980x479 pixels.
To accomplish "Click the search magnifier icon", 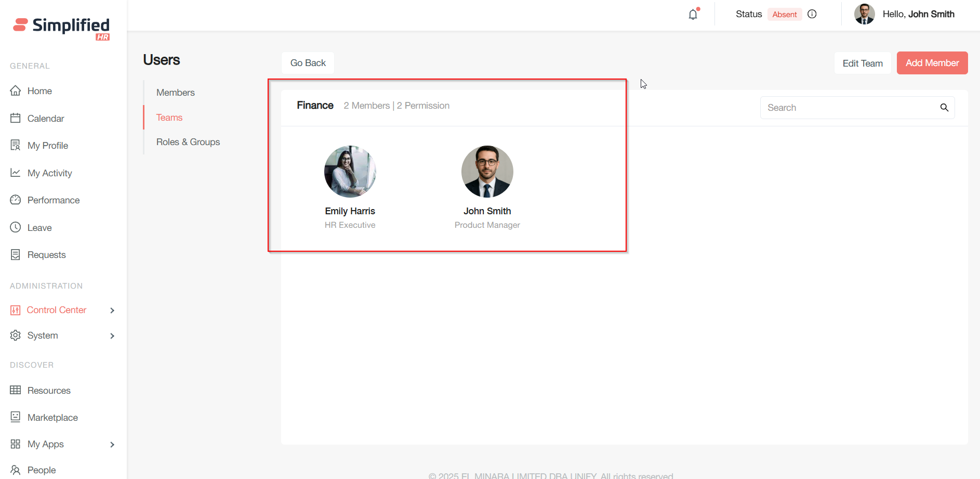I will pos(944,108).
